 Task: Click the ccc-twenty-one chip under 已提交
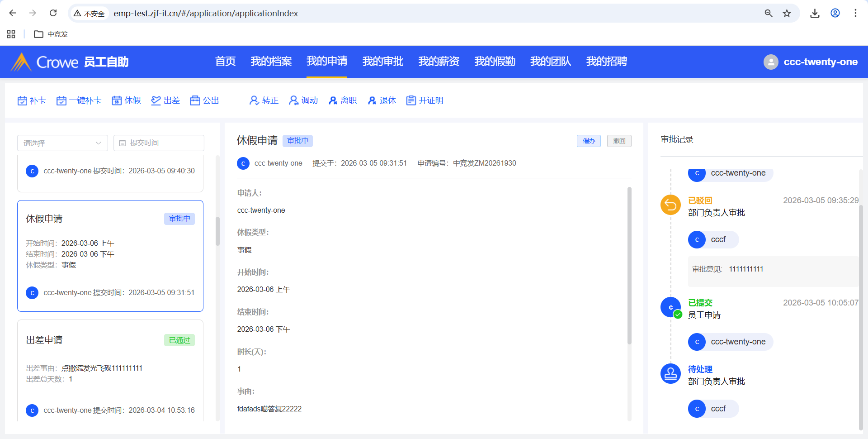coord(731,342)
